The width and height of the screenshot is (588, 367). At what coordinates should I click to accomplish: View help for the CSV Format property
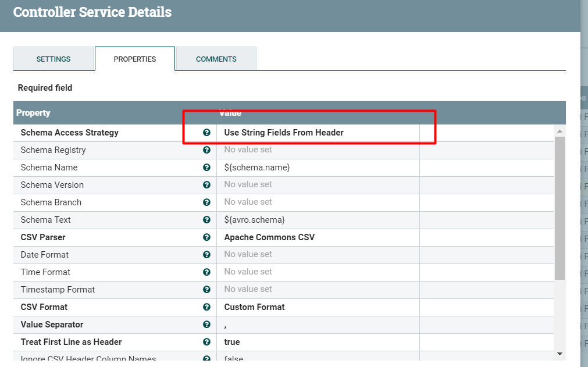click(x=206, y=307)
